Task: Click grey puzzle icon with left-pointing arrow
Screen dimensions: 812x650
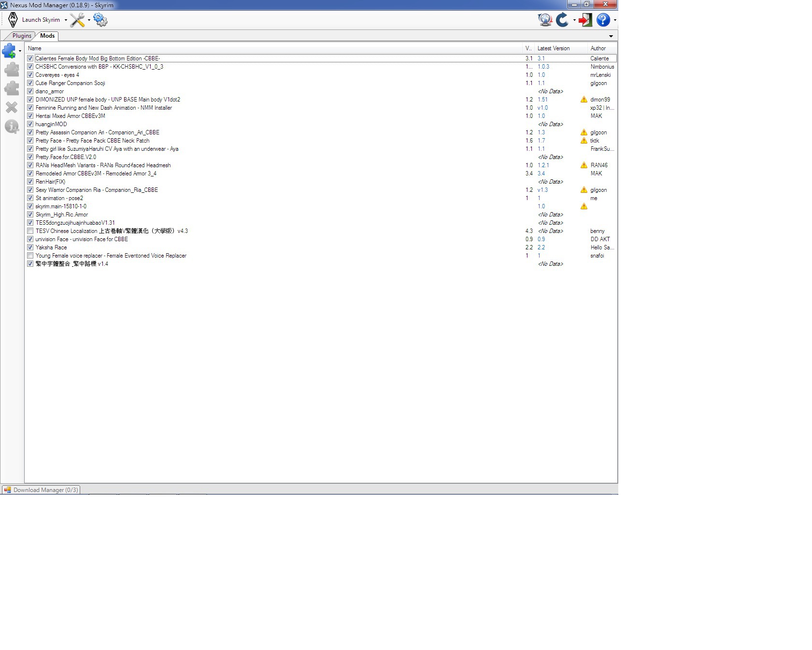Action: [12, 88]
